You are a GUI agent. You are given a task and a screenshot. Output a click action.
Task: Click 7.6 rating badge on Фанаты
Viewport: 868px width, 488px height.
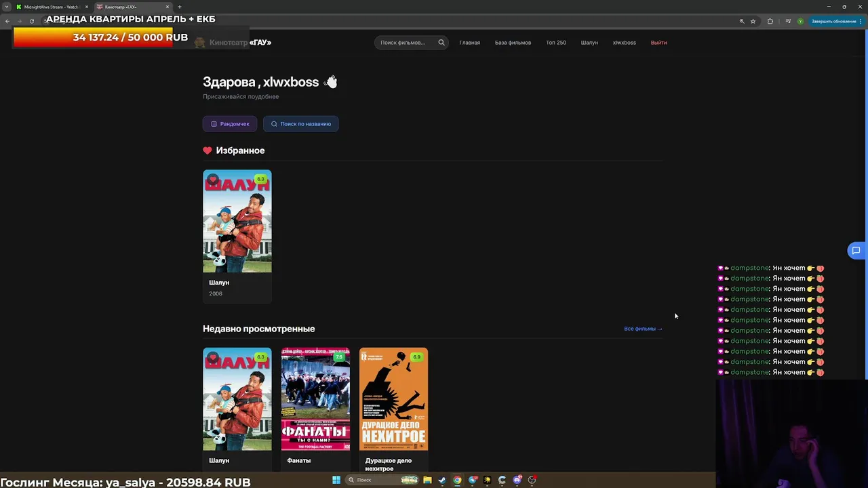[x=339, y=357]
